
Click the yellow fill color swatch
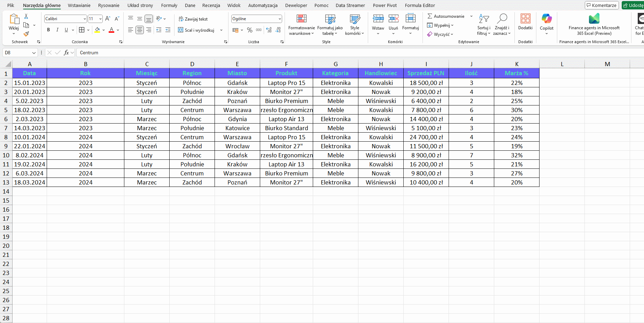click(x=98, y=30)
